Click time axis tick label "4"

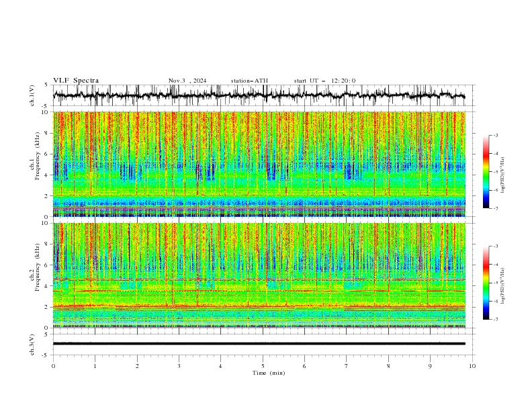(x=220, y=366)
